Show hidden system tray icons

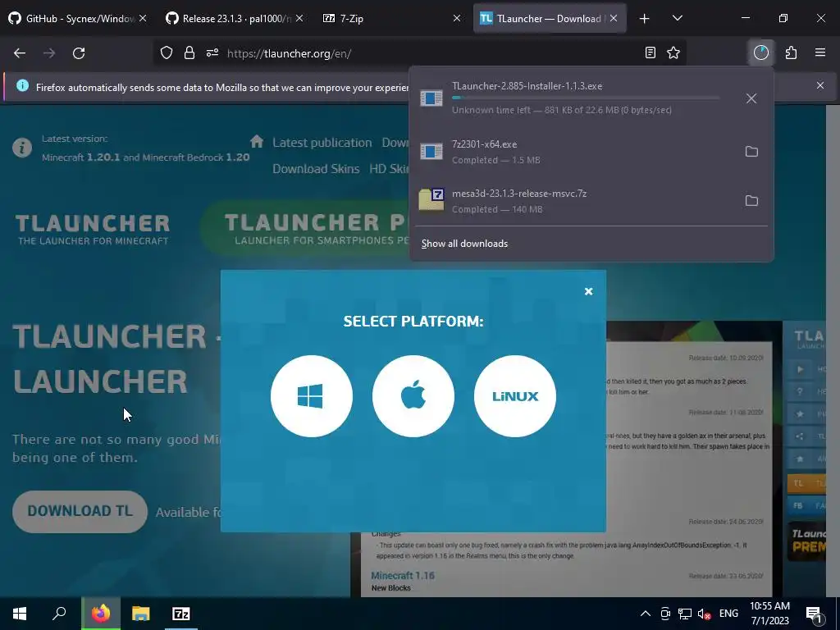pos(646,614)
